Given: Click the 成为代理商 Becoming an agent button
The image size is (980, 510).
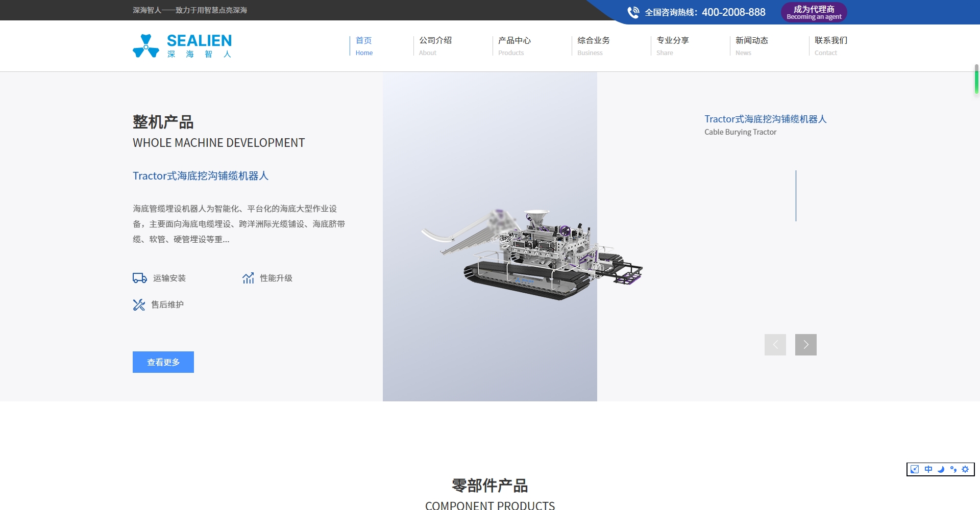Looking at the screenshot, I should pyautogui.click(x=814, y=12).
